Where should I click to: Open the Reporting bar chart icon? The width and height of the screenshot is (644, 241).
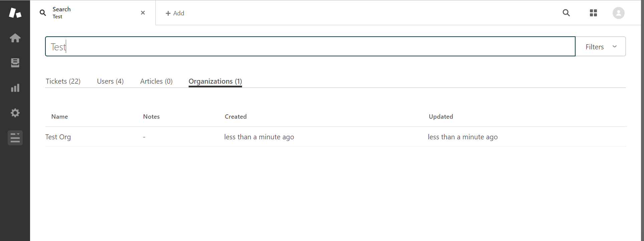click(x=15, y=88)
